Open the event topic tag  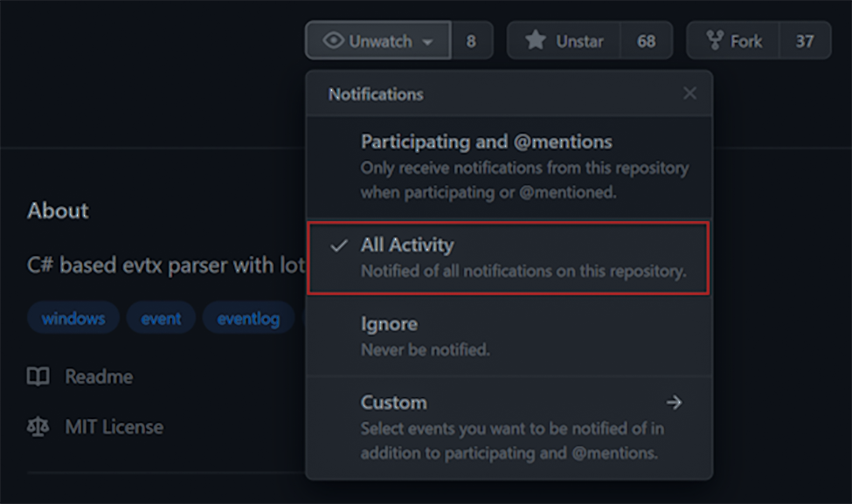(161, 318)
